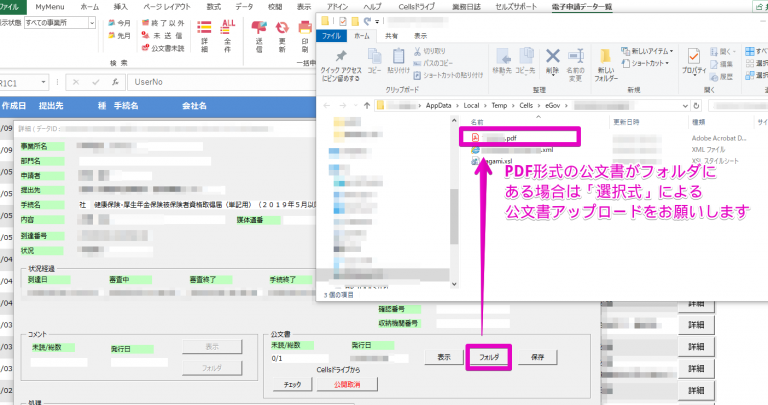
Task: Click properties icon in Explorer quick access toolbar
Action: click(x=342, y=22)
